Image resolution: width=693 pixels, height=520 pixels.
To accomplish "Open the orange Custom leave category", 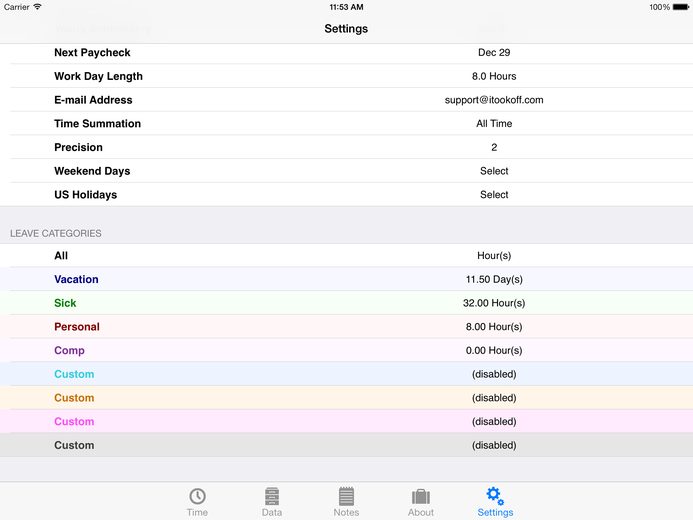I will [x=346, y=398].
